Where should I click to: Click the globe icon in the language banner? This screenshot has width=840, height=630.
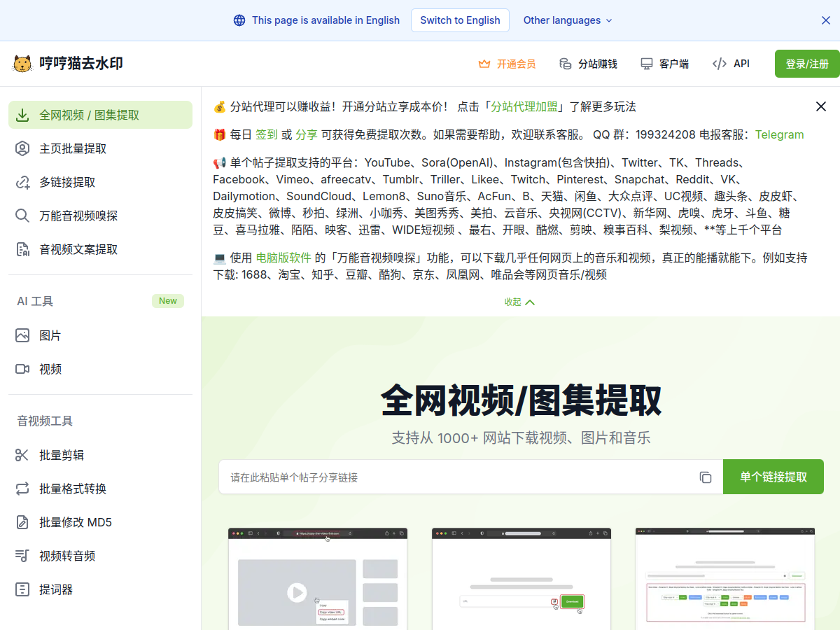tap(239, 20)
